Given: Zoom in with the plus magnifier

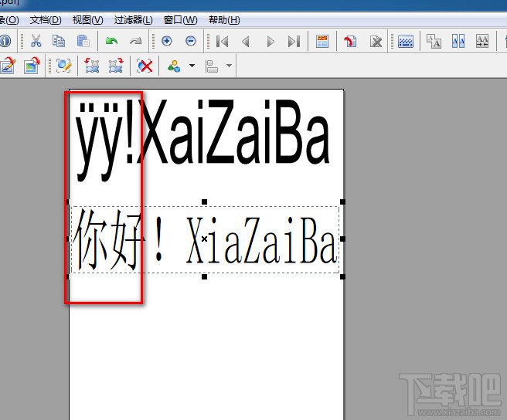Looking at the screenshot, I should click(x=166, y=41).
